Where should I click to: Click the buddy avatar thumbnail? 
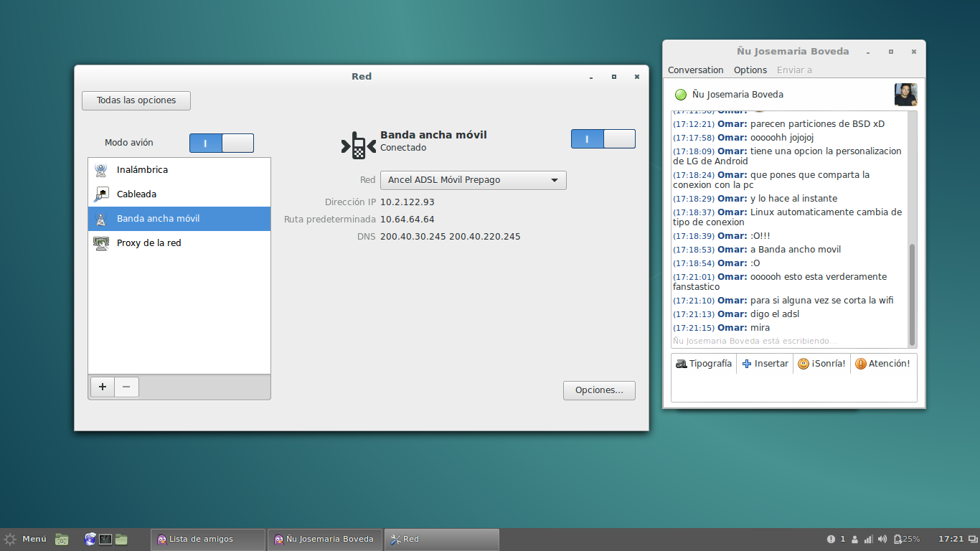point(905,95)
